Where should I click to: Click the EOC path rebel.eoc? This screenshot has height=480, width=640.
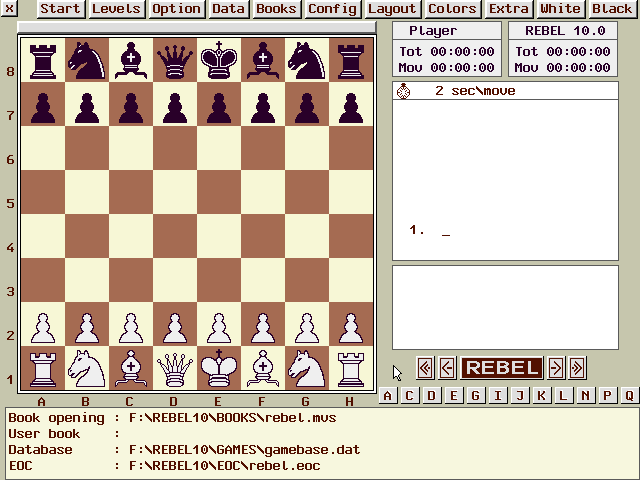[224, 466]
